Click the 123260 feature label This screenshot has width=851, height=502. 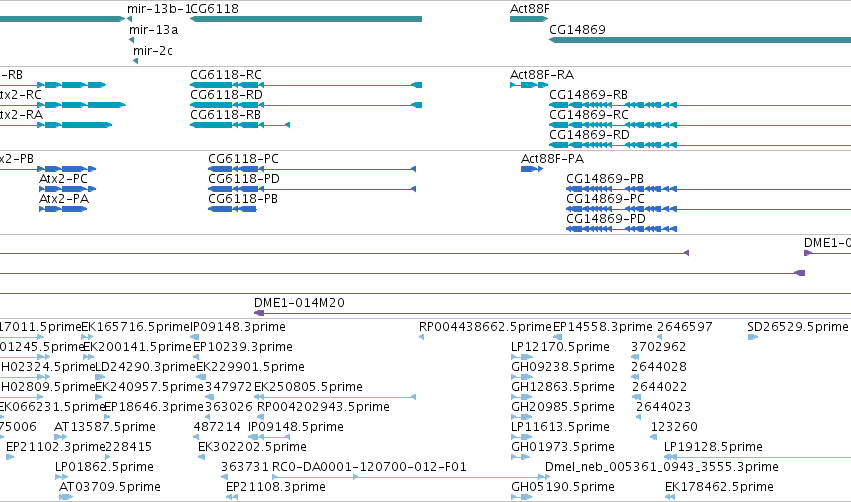tap(674, 427)
